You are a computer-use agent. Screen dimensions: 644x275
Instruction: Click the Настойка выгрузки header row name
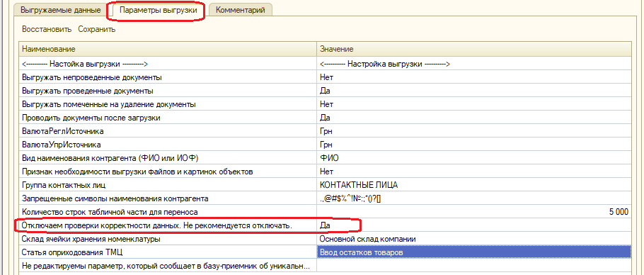(x=168, y=64)
